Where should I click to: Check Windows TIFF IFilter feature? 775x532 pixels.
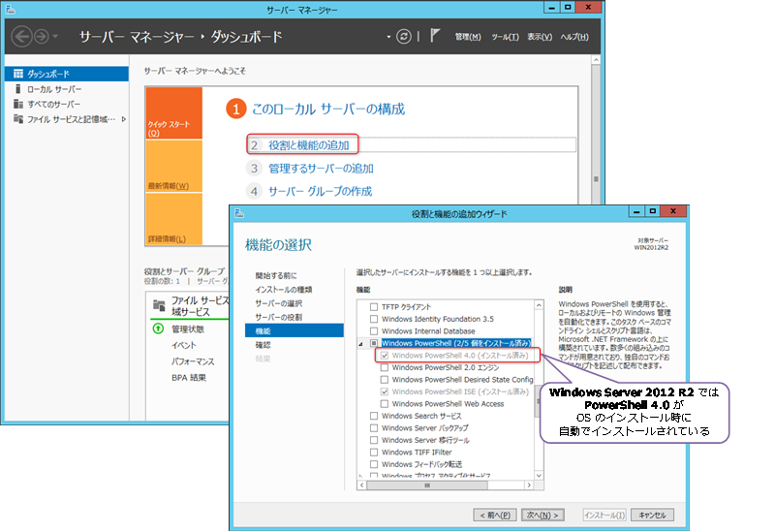tap(374, 453)
